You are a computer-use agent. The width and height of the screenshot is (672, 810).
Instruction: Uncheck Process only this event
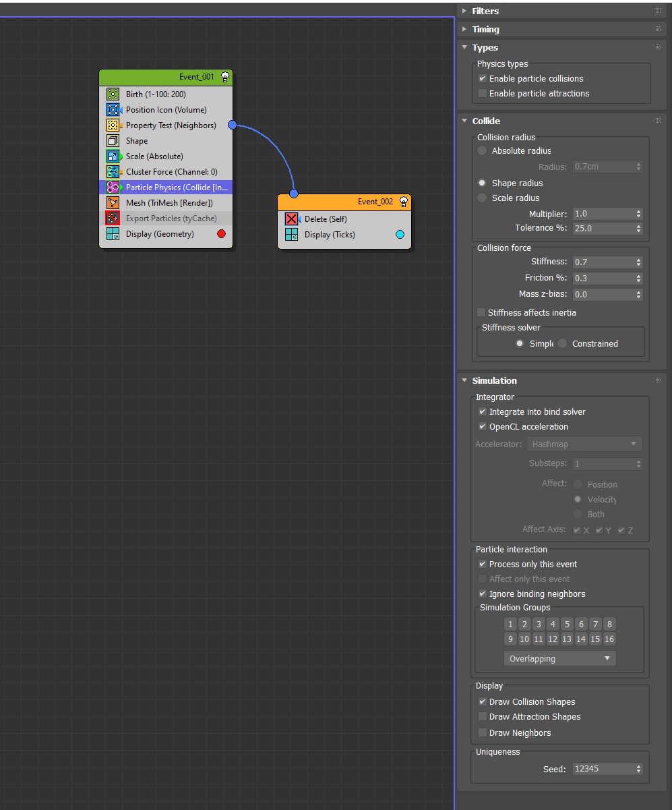point(482,565)
